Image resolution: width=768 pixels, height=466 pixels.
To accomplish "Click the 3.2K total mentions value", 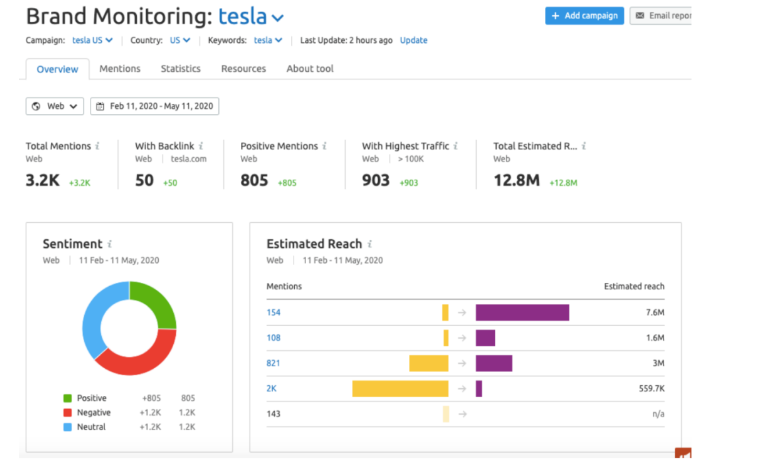I will pyautogui.click(x=43, y=180).
